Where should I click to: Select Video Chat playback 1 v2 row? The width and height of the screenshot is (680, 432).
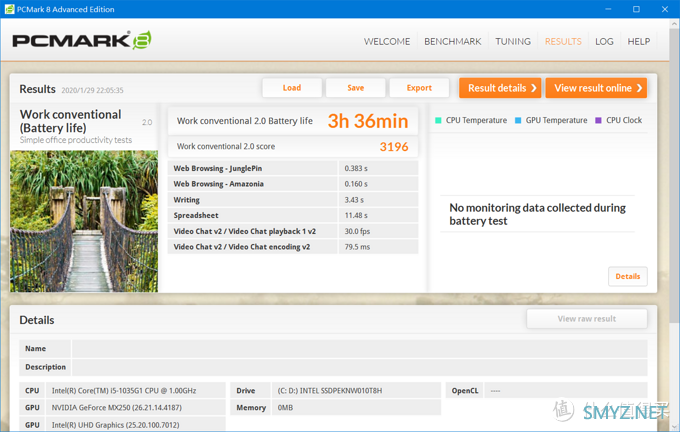coord(293,231)
